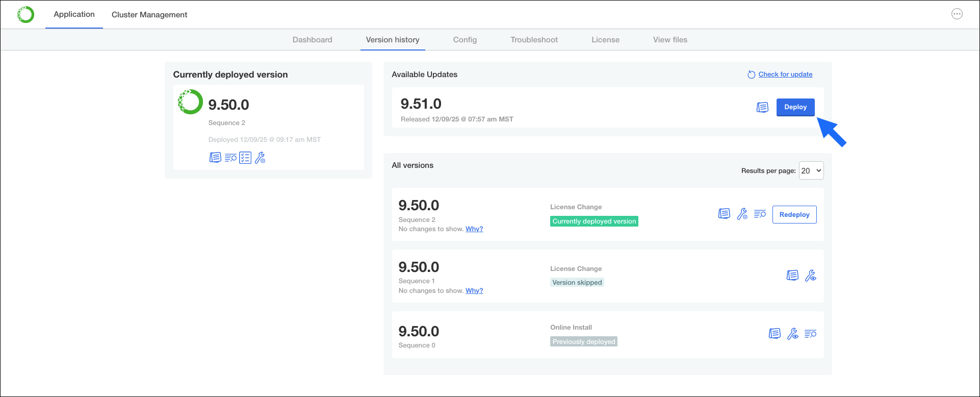Image resolution: width=980 pixels, height=397 pixels.
Task: Redeploy version 9.50.0 Sequence 2
Action: pyautogui.click(x=794, y=215)
